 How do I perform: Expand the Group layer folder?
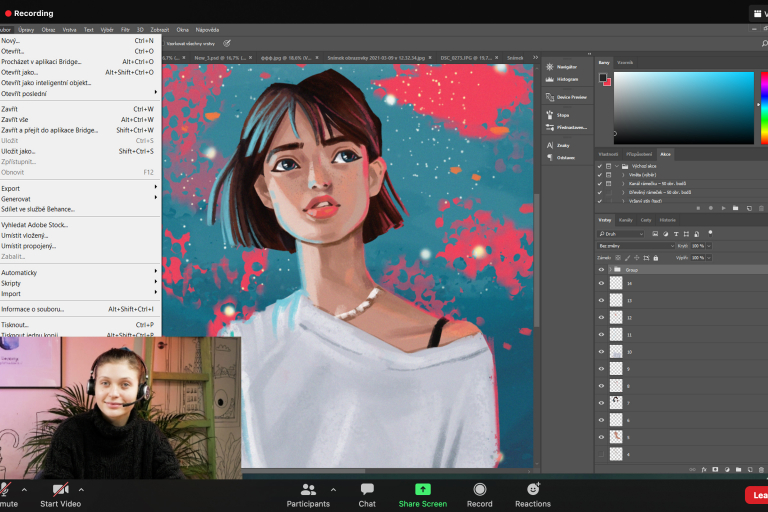609,270
